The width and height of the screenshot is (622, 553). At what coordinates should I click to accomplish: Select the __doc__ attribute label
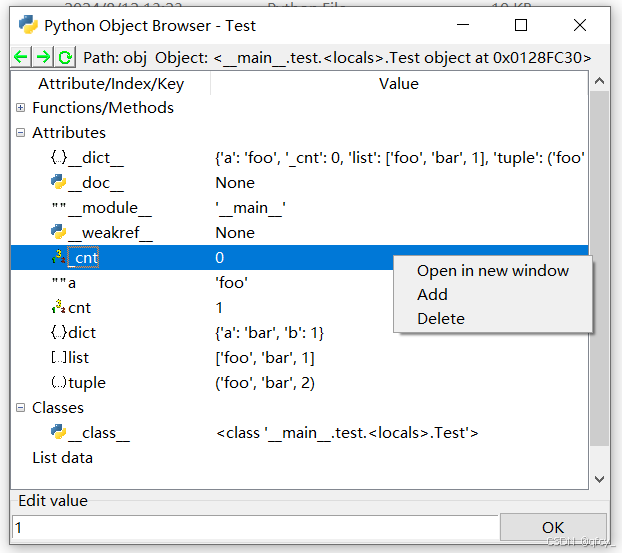(96, 183)
